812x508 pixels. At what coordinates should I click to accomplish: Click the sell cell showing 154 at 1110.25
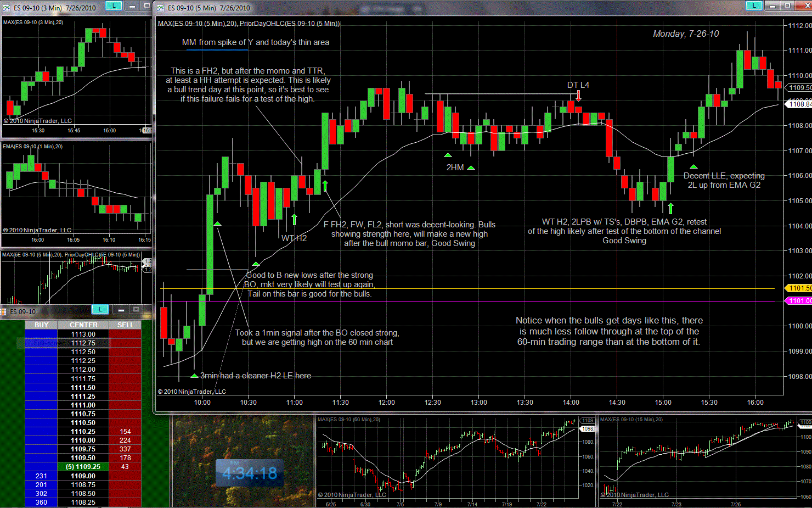125,432
